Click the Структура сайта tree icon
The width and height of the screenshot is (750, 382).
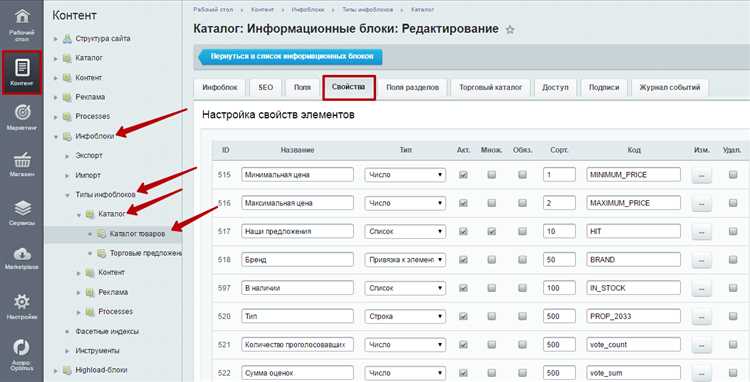[67, 38]
